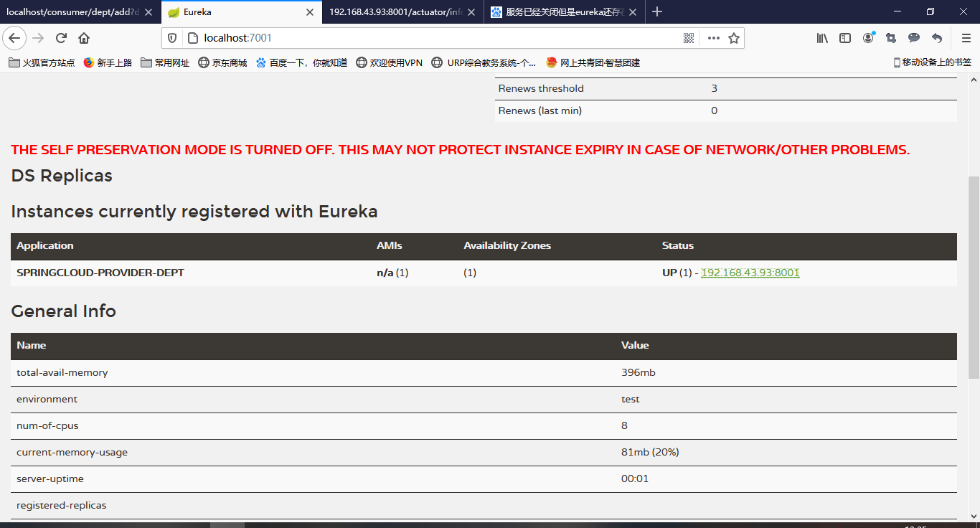Click the Application column header
The height and width of the screenshot is (528, 980).
[x=45, y=245]
